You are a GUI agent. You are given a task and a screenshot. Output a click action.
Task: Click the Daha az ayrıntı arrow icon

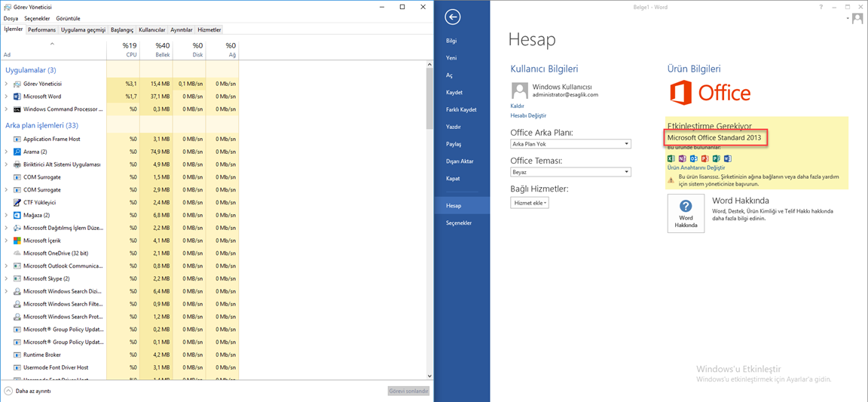tap(8, 391)
